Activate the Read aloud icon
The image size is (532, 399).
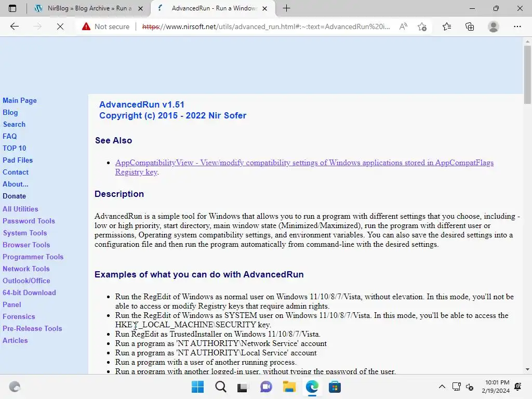pyautogui.click(x=403, y=26)
